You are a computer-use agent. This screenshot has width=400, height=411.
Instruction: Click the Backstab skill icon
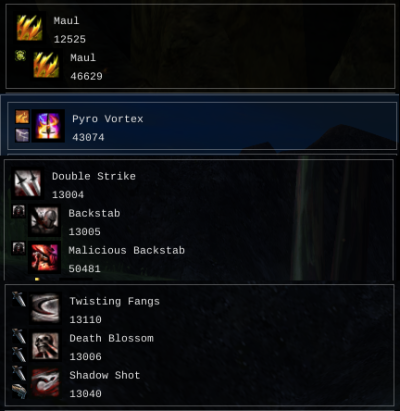click(44, 220)
